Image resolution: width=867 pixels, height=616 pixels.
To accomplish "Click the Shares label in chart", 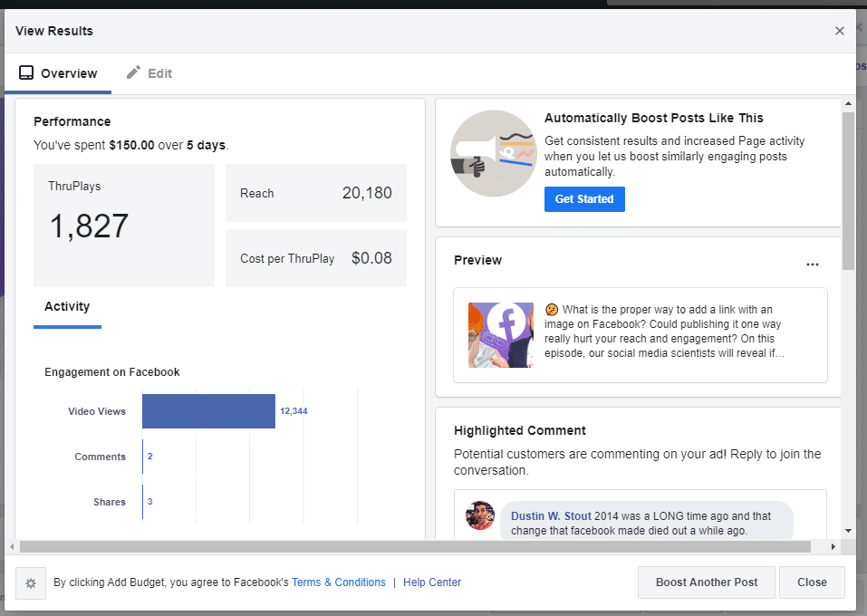I will 110,502.
